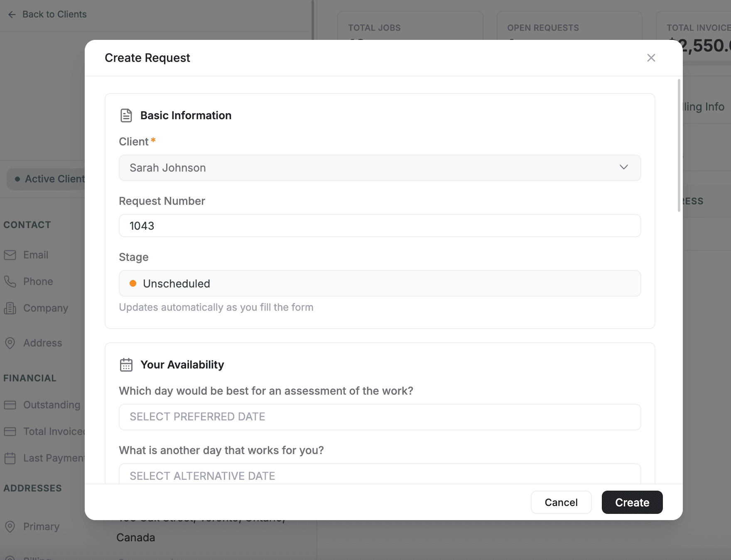
Task: Click the Email icon in Contact sidebar
Action: point(10,255)
